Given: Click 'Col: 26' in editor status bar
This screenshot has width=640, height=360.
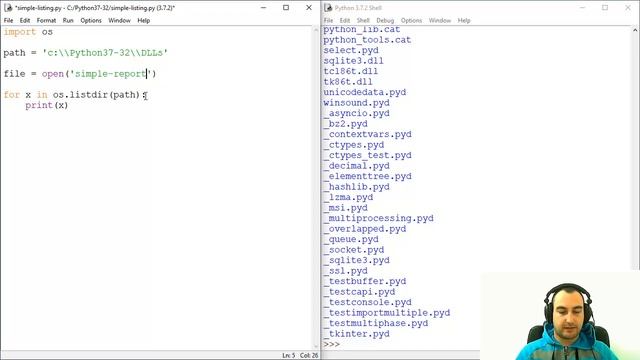Looking at the screenshot, I should (309, 356).
